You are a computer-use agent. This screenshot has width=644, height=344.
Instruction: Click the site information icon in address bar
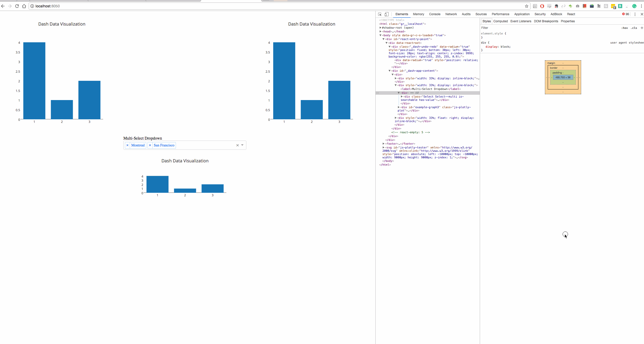[x=32, y=6]
